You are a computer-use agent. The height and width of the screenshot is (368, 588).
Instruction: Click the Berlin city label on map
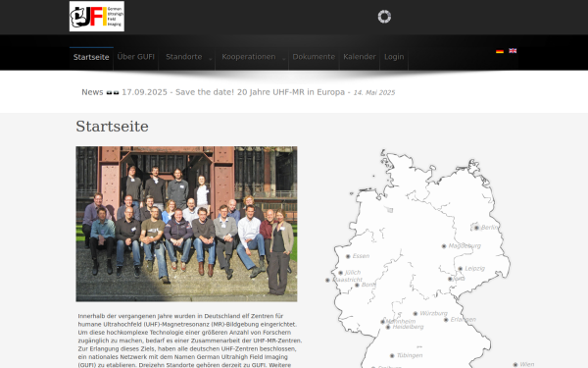click(x=489, y=228)
